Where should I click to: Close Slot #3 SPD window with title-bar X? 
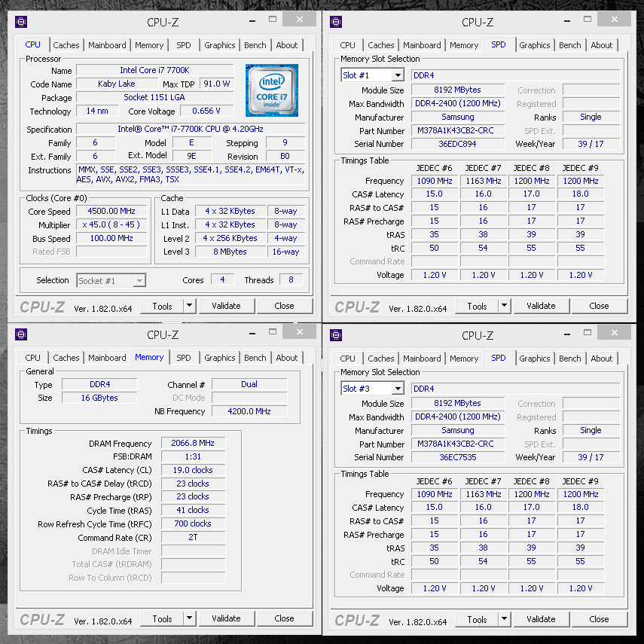(x=615, y=333)
